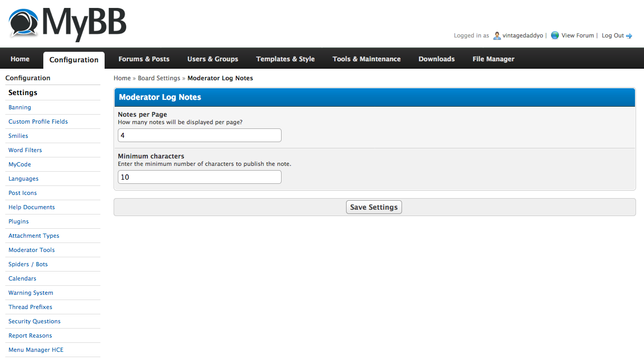Viewport: 644px width, 364px height.
Task: Open Moderator Tools sidebar link
Action: 32,250
